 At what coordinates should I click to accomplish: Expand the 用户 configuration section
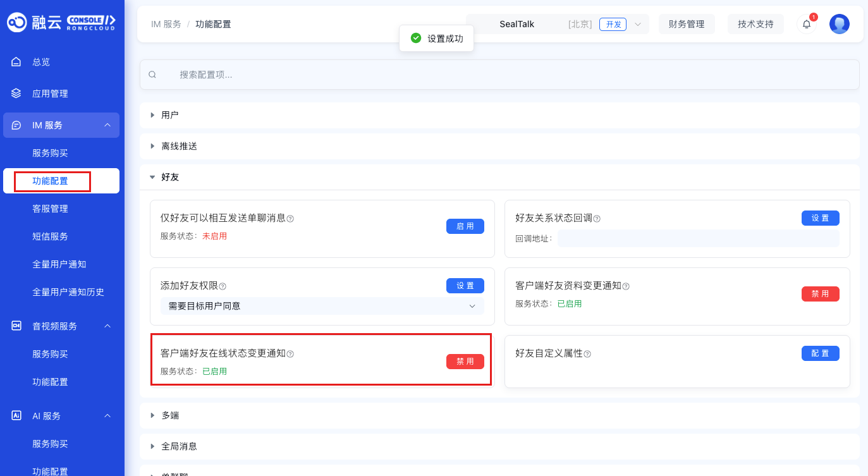[152, 114]
